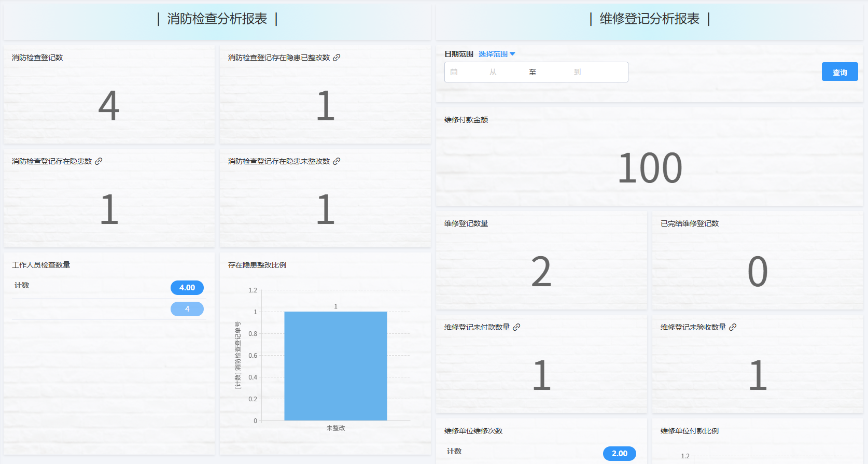Screen dimensions: 868x464
Task: Click the 4.00 count badge
Action: coord(187,288)
